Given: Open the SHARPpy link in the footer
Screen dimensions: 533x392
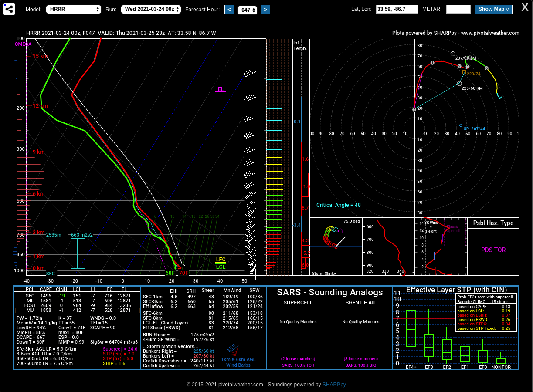Looking at the screenshot, I should click(x=334, y=385).
